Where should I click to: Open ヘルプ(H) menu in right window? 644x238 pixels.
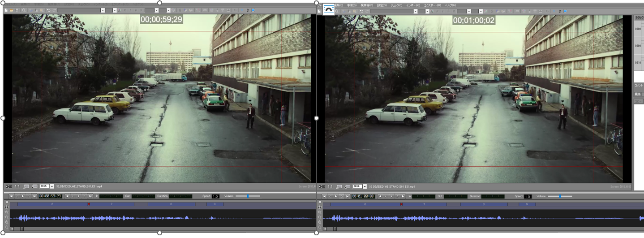tap(450, 5)
